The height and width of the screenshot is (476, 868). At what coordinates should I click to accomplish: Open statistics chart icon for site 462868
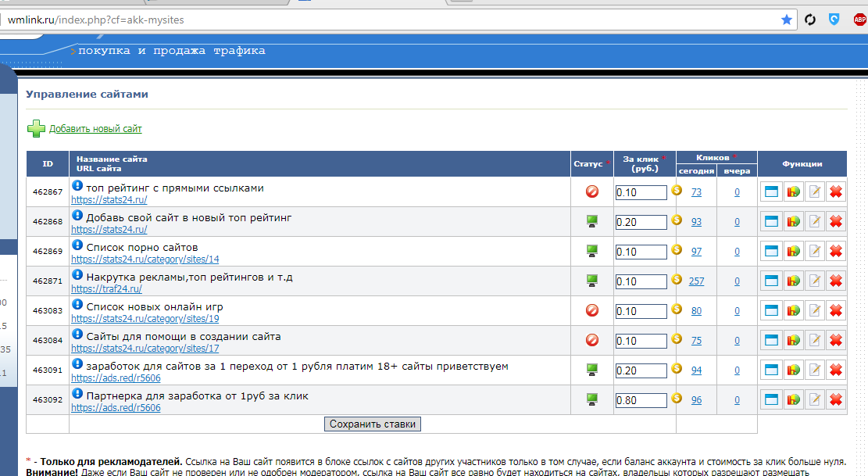793,222
